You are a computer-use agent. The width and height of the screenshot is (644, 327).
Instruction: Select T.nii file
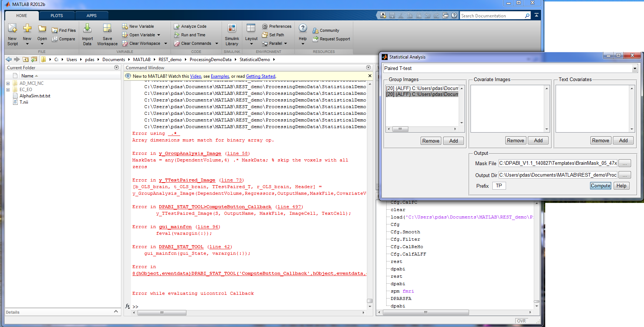(x=24, y=102)
